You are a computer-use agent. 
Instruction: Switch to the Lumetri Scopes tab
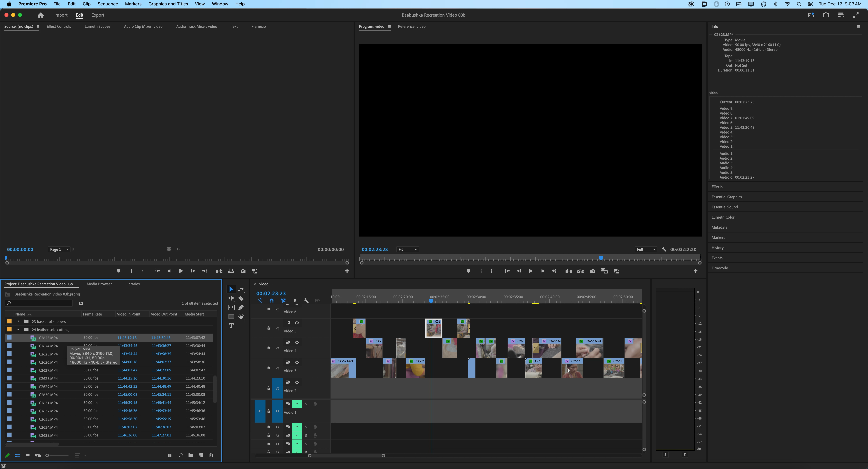click(97, 26)
